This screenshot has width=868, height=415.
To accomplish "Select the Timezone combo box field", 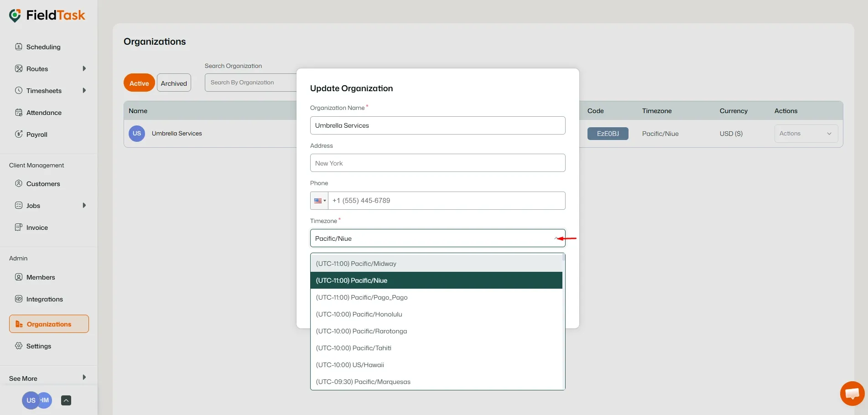I will pyautogui.click(x=437, y=238).
